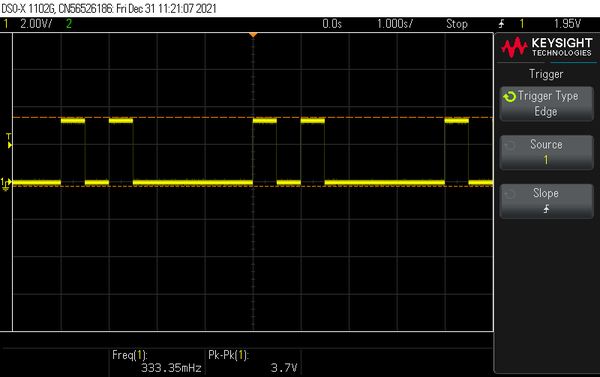Select channel 1 indicator showing 2.00V/
This screenshot has height=377, width=600.
coord(28,24)
